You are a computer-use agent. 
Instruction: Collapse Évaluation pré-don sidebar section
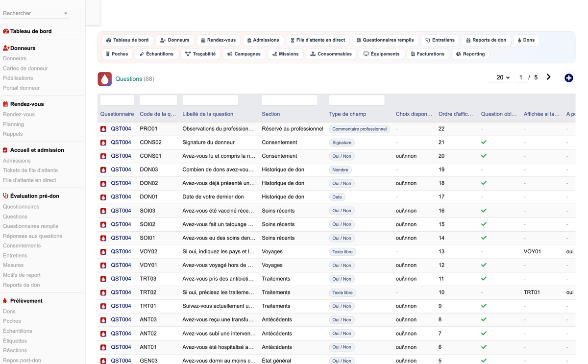[31, 196]
